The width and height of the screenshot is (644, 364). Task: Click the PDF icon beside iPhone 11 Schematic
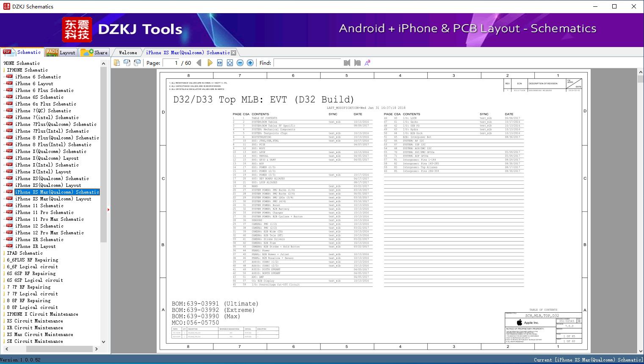click(9, 206)
